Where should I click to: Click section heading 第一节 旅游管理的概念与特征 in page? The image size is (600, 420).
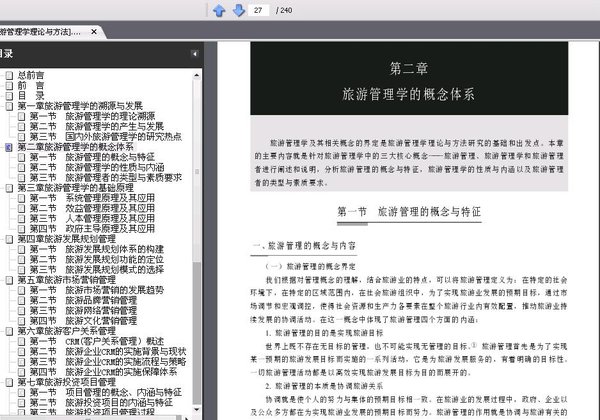(409, 212)
